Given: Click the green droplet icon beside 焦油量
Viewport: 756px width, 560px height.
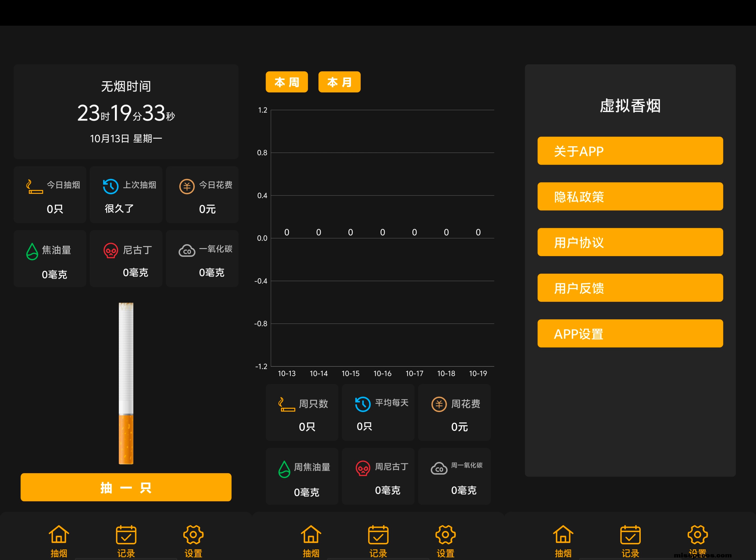Looking at the screenshot, I should (32, 251).
